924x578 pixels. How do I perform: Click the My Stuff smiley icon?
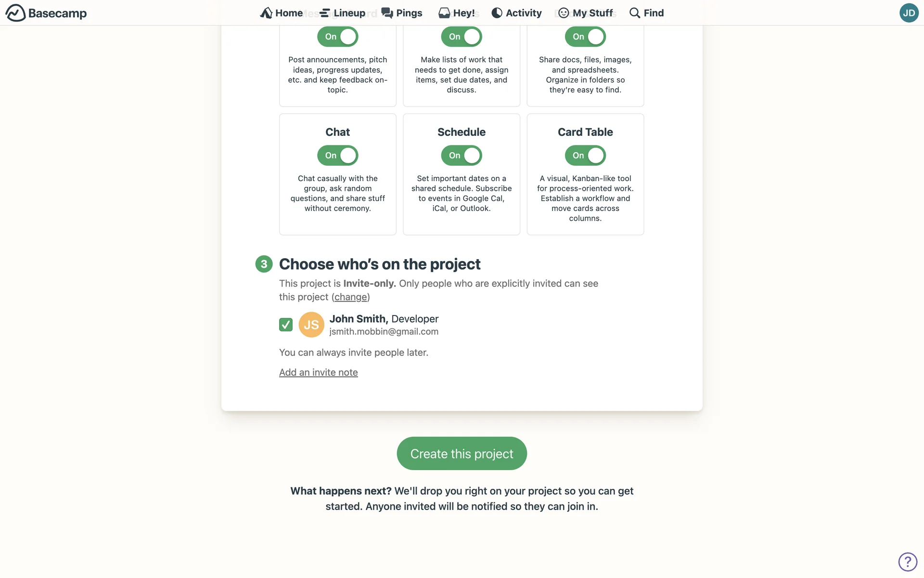[x=564, y=13]
